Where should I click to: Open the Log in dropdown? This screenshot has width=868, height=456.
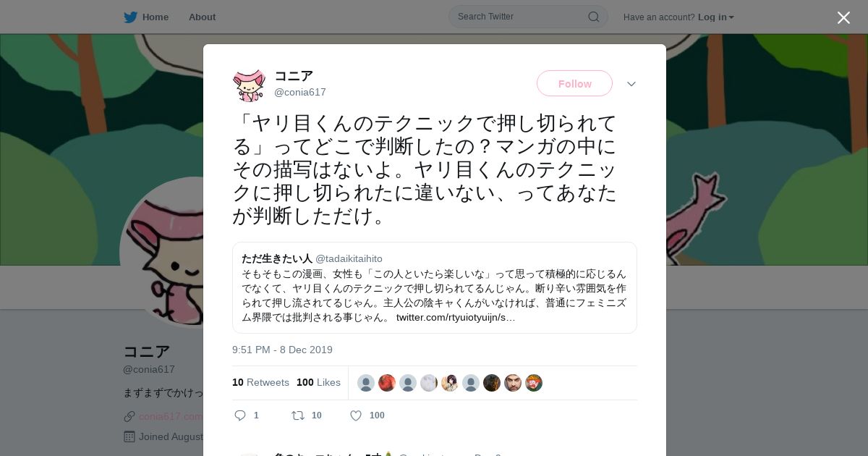[716, 17]
